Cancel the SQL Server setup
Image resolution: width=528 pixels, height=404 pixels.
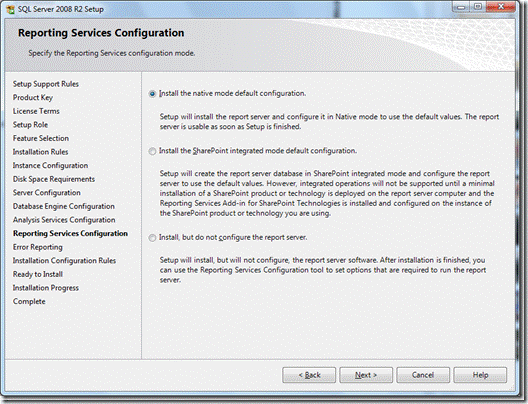pos(423,375)
